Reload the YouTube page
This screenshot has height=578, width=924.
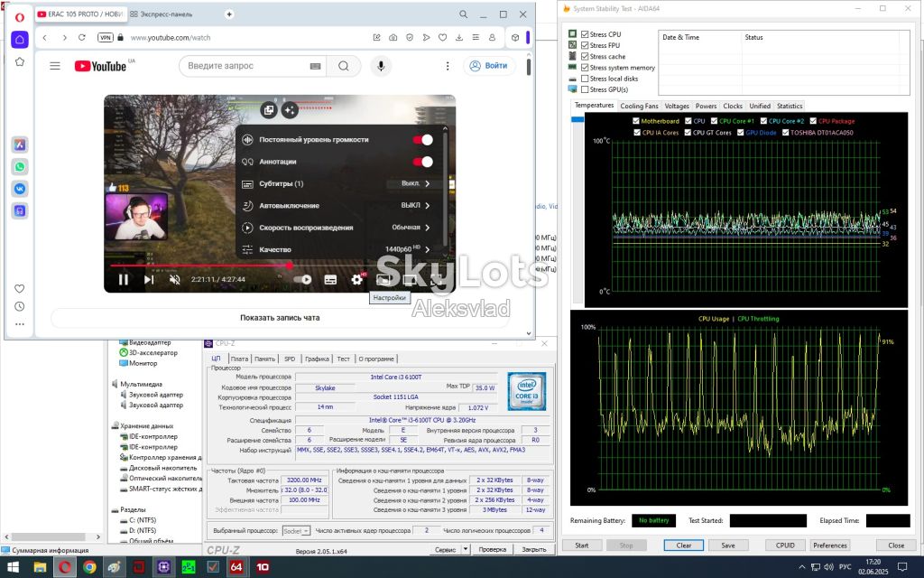(x=82, y=37)
